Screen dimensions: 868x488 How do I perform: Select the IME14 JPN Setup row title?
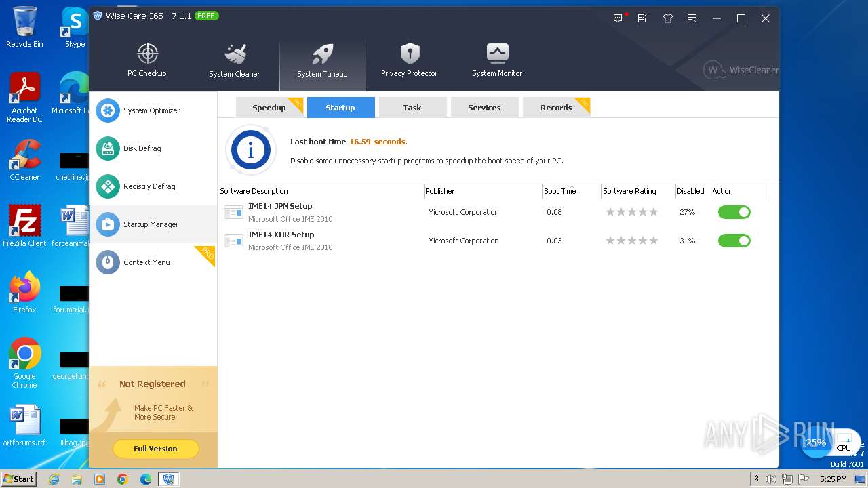click(280, 206)
